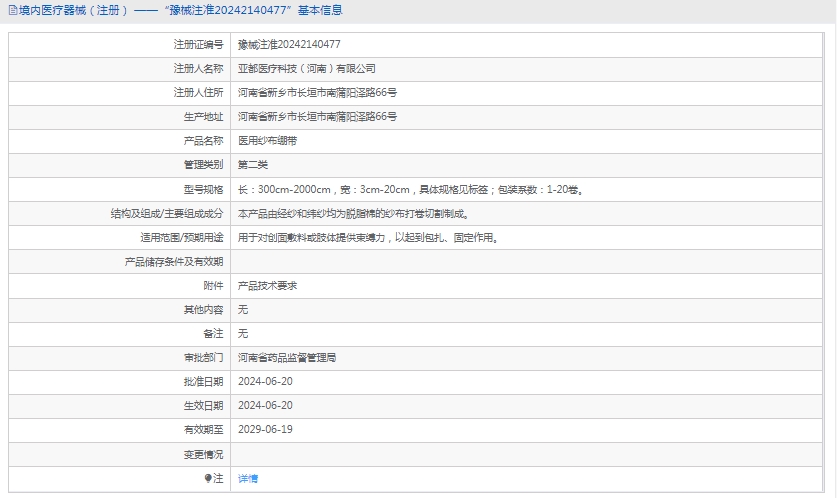Screen dimensions: 837x498
Task: Click the 产品技术要求 attachment text
Action: click(x=267, y=285)
